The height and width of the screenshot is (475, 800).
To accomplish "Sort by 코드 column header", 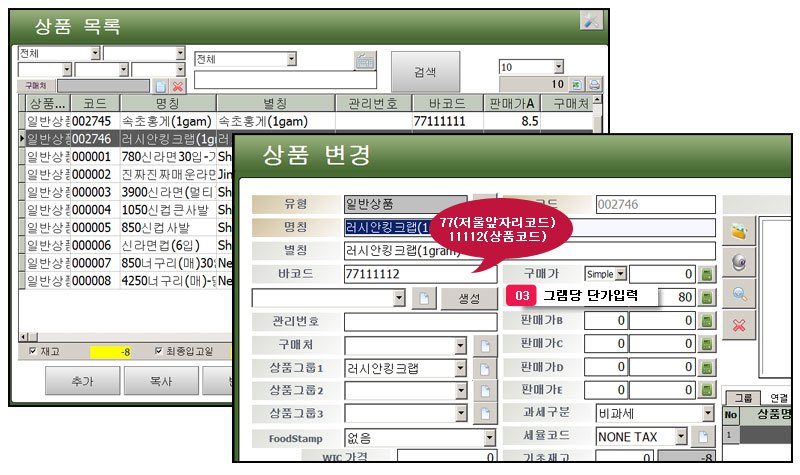I will [x=95, y=104].
